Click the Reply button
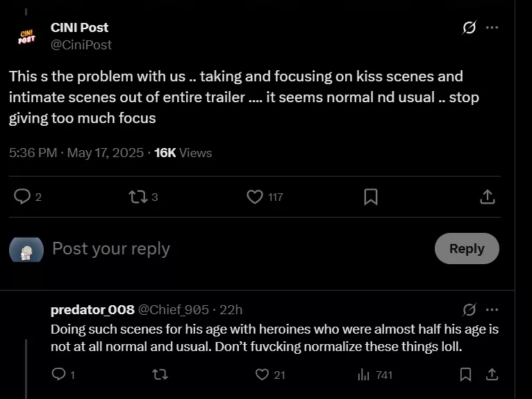Screen dimensions: 532x399 pos(467,248)
